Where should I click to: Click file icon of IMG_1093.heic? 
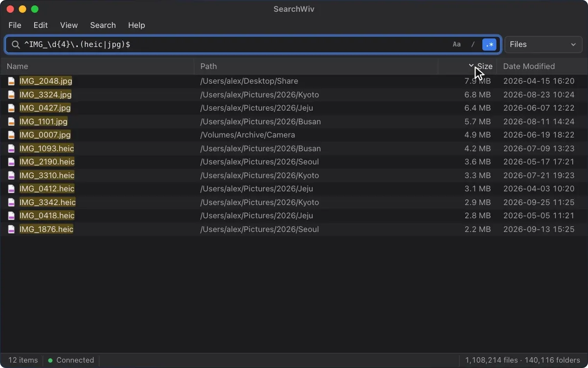(x=11, y=148)
